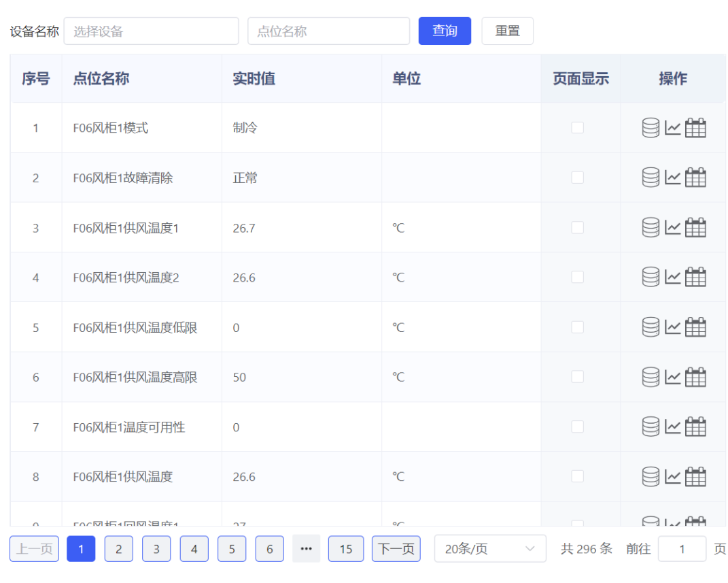Click calendar table icon for F06风柜1供风温度高限
Image resolution: width=728 pixels, height=583 pixels.
[695, 377]
